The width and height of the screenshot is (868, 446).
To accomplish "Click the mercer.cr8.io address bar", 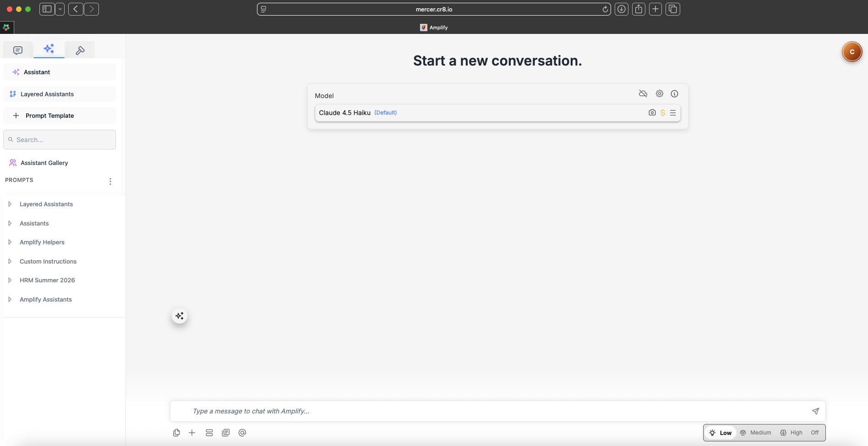I will coord(434,9).
